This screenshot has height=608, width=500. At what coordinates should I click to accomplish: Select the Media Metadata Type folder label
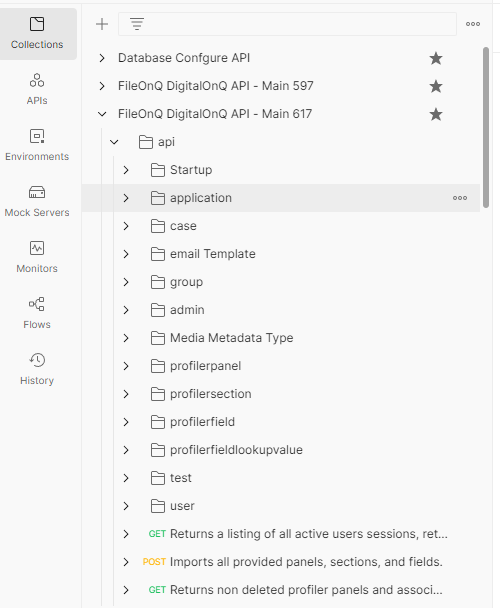pyautogui.click(x=232, y=338)
